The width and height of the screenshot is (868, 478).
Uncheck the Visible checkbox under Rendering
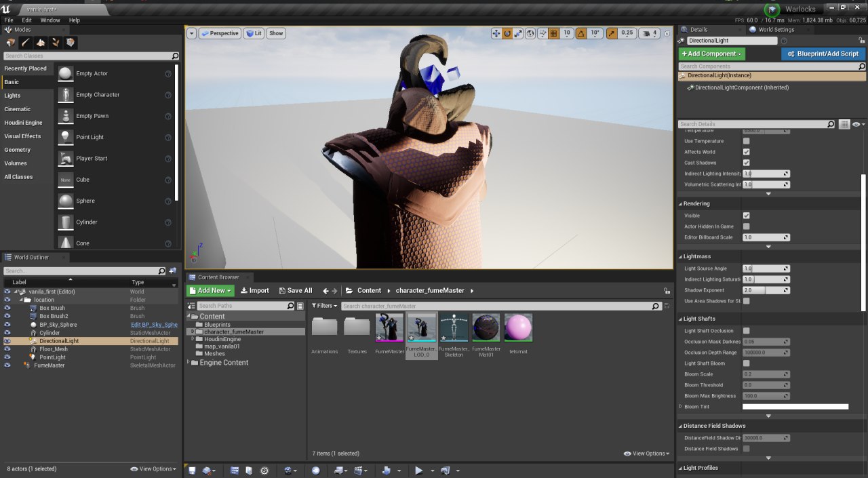[x=747, y=216]
